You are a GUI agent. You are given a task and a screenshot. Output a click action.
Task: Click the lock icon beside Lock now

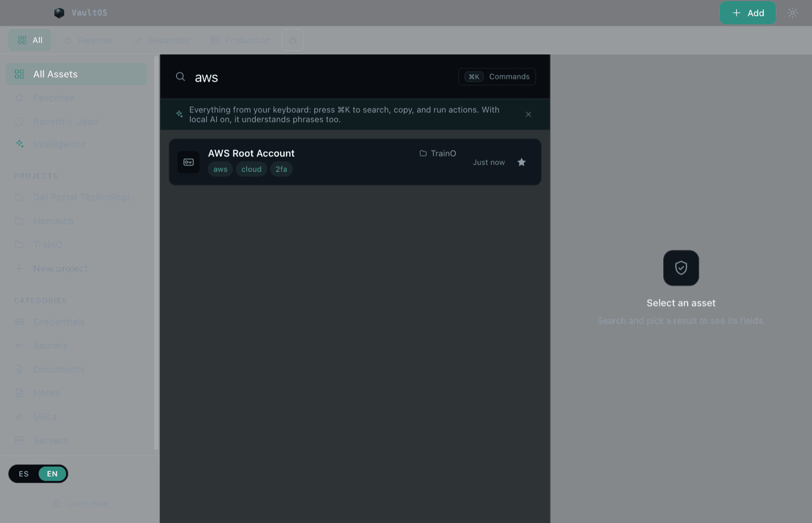coord(57,503)
